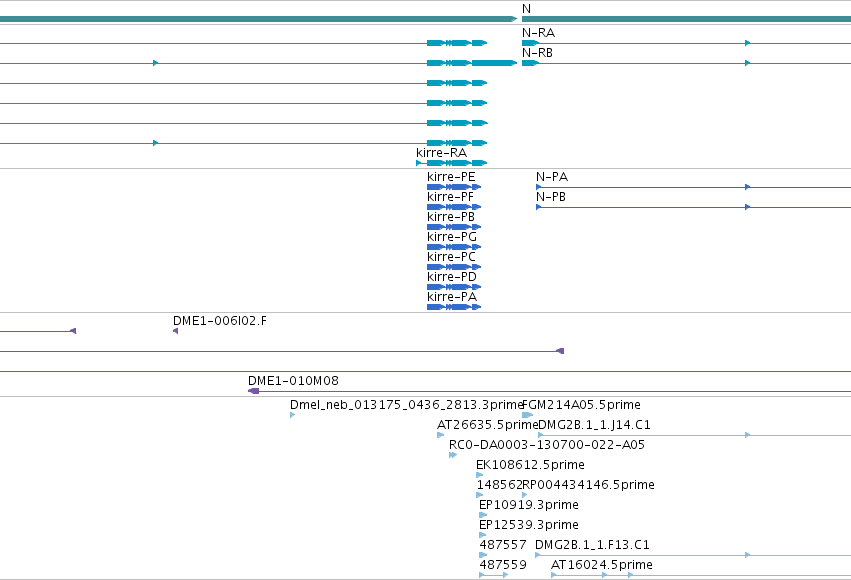Click the EP12539.3prime EST label
The width and height of the screenshot is (851, 580).
529,525
